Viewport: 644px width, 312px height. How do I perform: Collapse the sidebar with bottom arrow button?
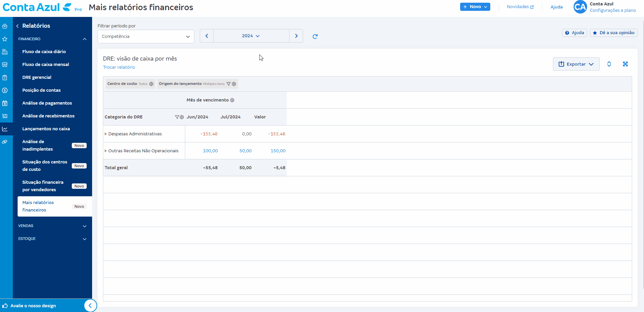click(x=90, y=306)
